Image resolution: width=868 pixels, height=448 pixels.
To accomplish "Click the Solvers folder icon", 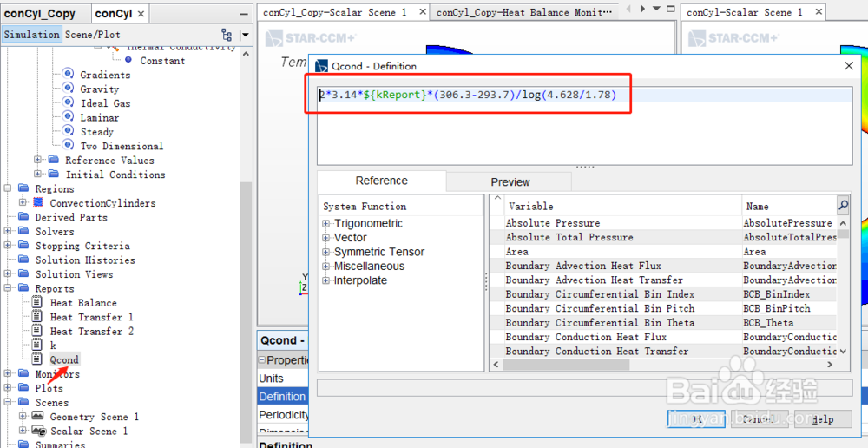I will tap(23, 231).
